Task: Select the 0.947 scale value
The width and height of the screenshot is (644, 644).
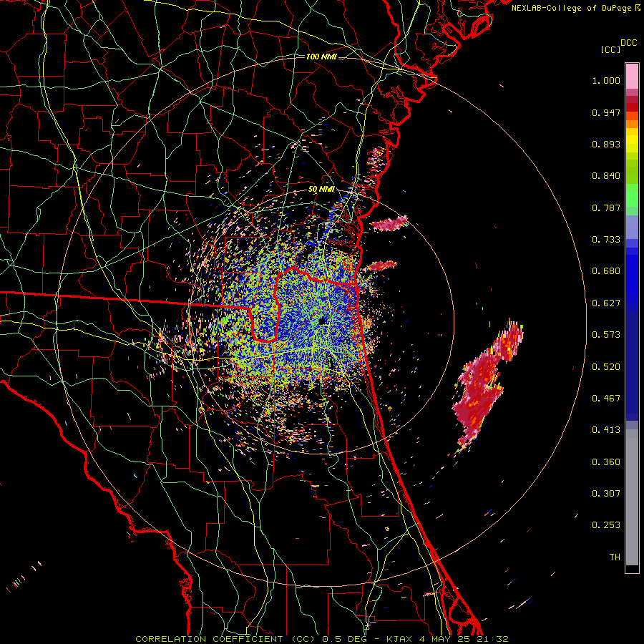Action: tap(606, 112)
